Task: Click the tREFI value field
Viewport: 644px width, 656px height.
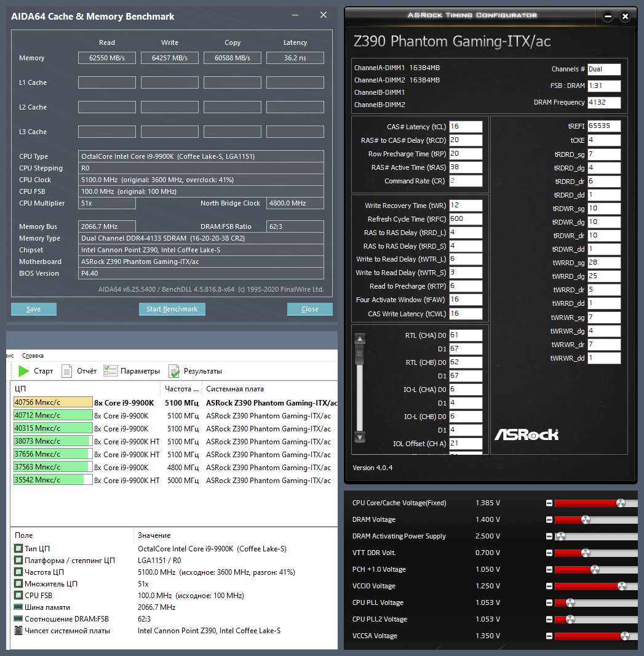Action: 604,126
